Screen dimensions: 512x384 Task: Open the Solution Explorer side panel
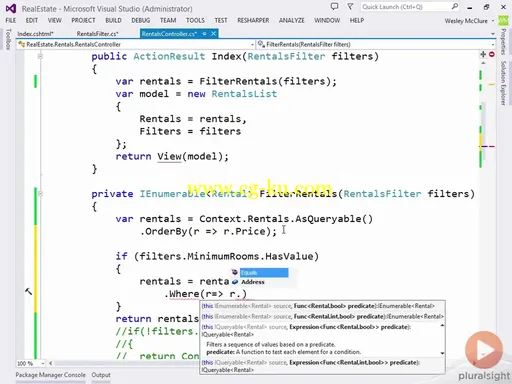tap(503, 83)
